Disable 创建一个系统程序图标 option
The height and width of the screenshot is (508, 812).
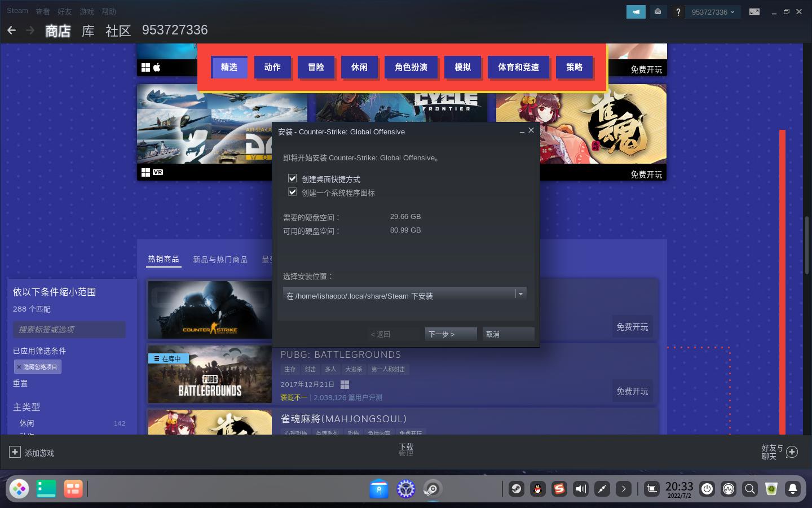[293, 192]
